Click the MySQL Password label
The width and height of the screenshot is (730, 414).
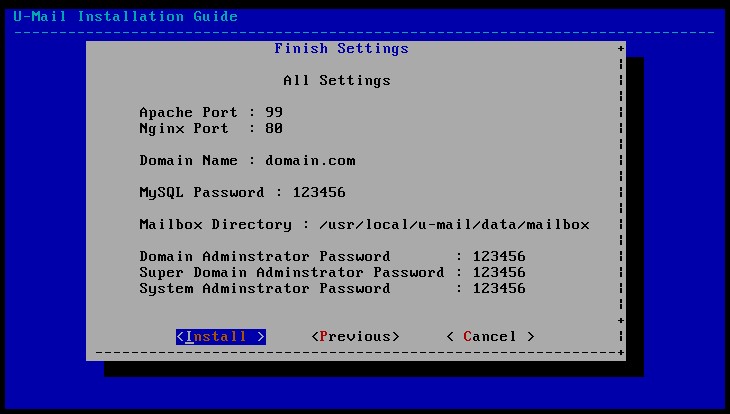pyautogui.click(x=201, y=192)
